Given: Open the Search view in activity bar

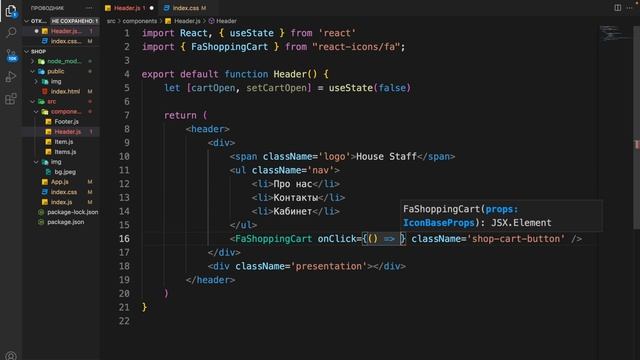Looking at the screenshot, I should click(x=11, y=32).
